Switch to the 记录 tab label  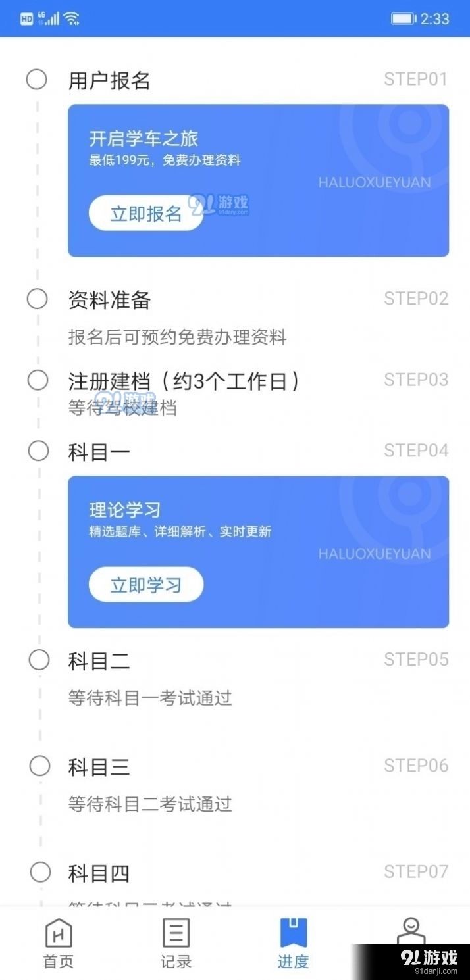point(176,962)
